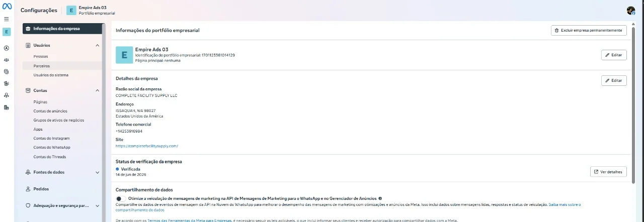Viewport: 644px width, 222px height.
Task: Toggle the WhatsApp marketing message optimization switch
Action: [121, 199]
